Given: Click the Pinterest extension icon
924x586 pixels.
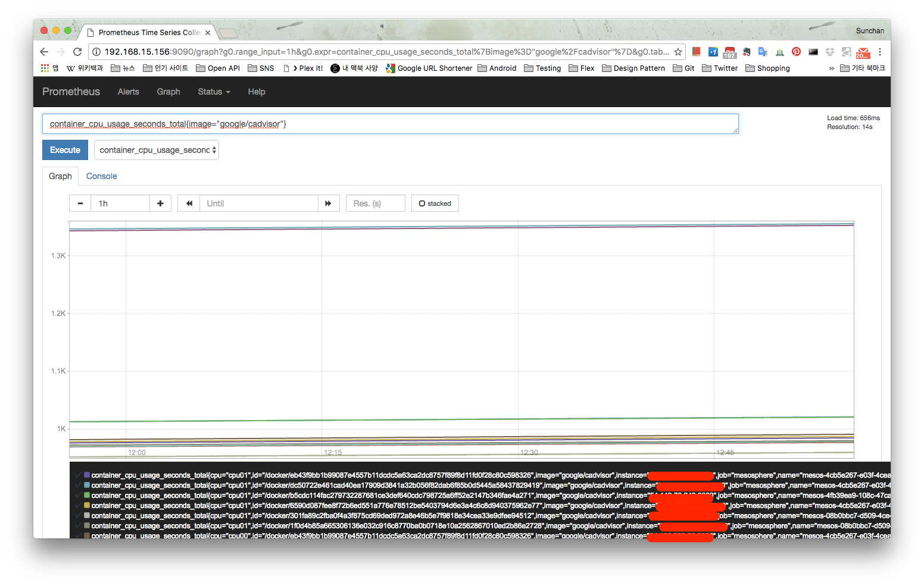Looking at the screenshot, I should tap(797, 52).
